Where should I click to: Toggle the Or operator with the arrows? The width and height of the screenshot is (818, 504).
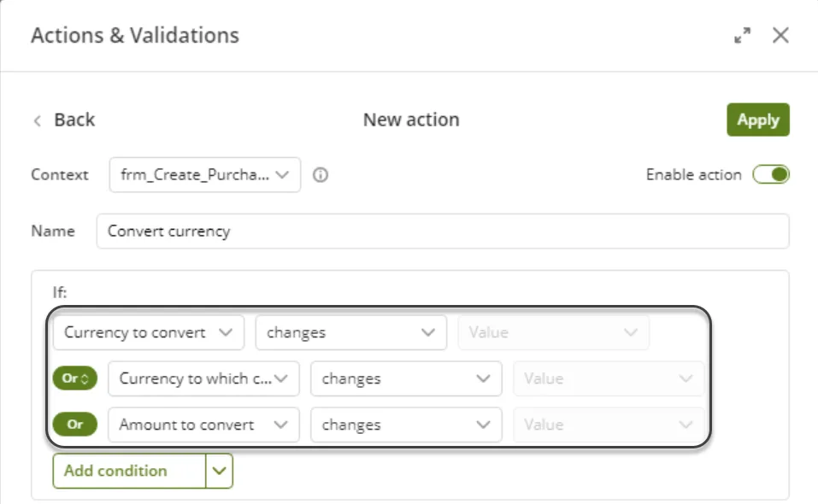coord(75,378)
